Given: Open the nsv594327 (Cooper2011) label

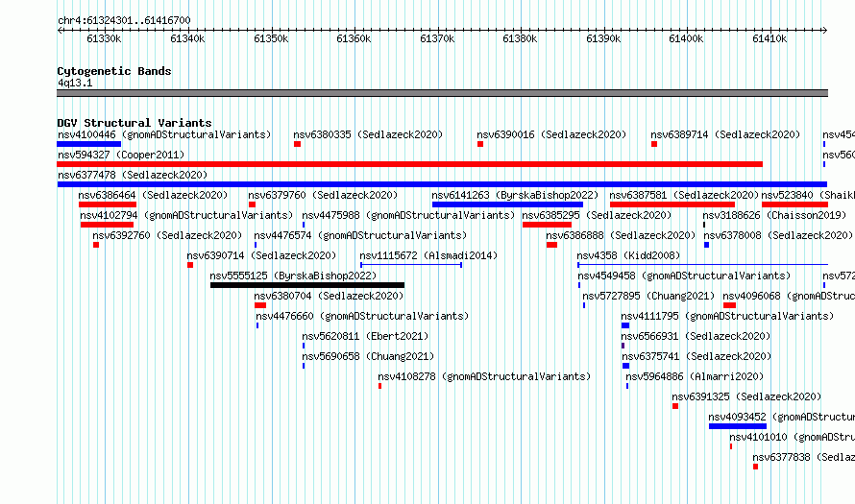Looking at the screenshot, I should 121,155.
